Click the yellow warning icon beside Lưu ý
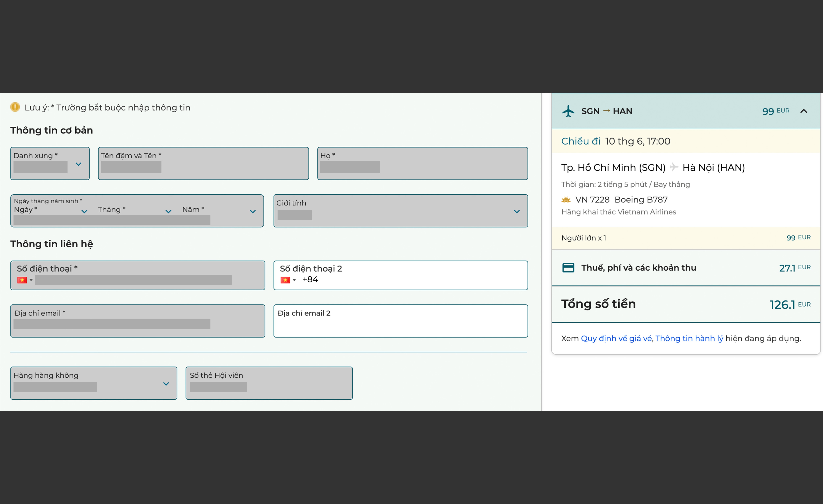Image resolution: width=823 pixels, height=504 pixels. click(x=15, y=107)
